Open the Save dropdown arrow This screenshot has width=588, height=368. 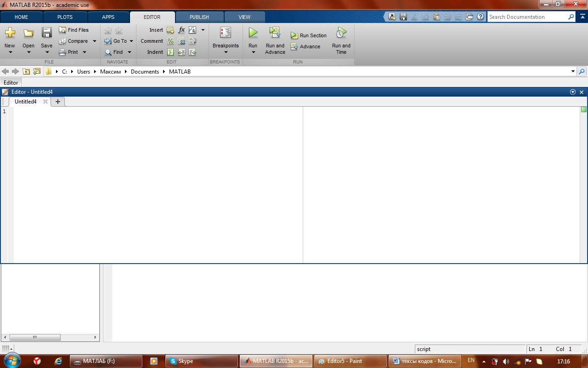(x=47, y=52)
